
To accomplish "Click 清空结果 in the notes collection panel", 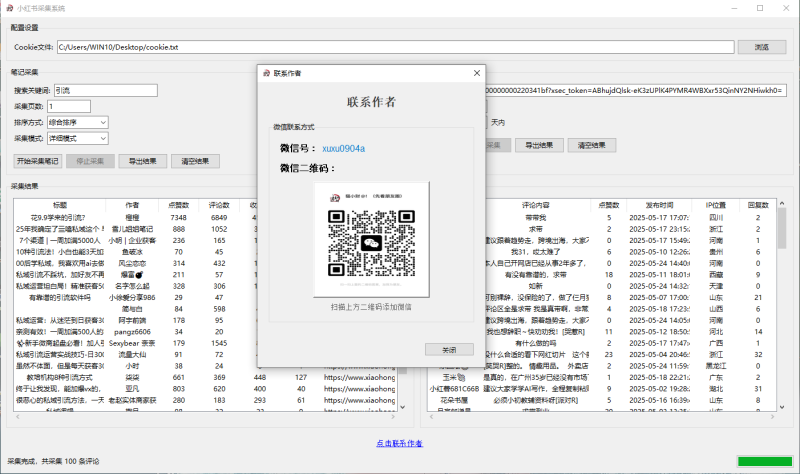I will click(195, 161).
